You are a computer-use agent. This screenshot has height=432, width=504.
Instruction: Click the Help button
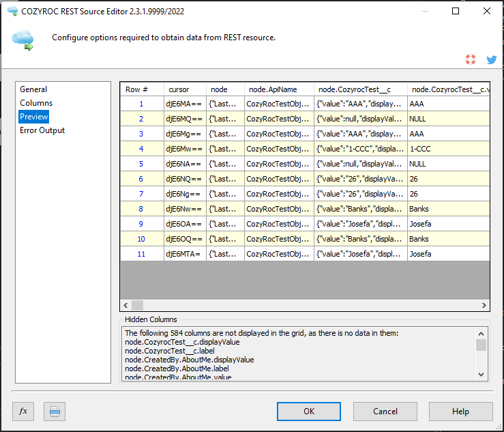pos(460,412)
